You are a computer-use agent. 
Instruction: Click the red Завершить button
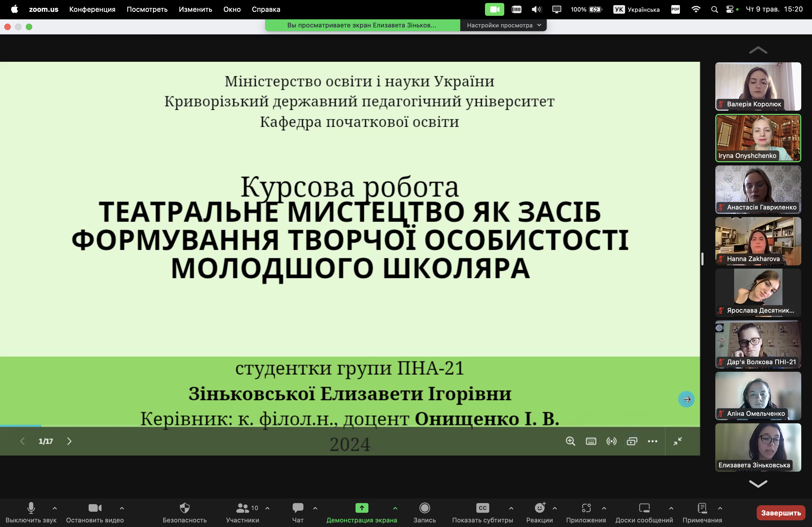tap(781, 513)
